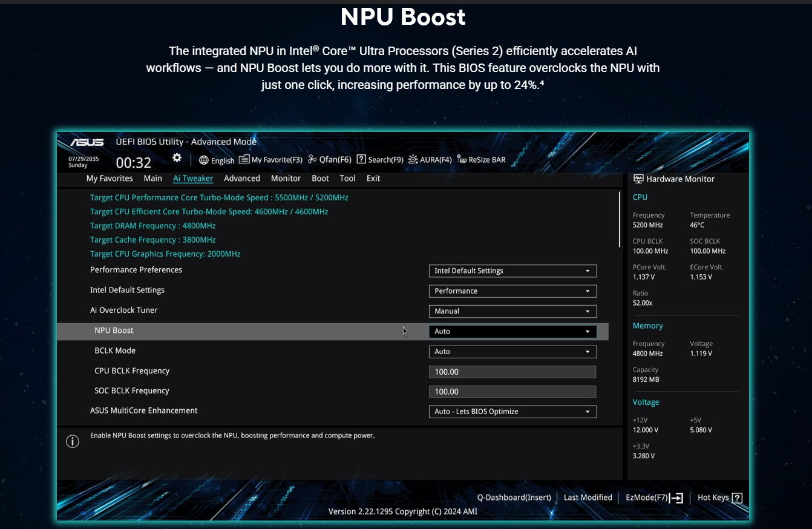Viewport: 812px width, 529px height.
Task: Click the Target CPU Graphics Frequency line
Action: coord(165,254)
